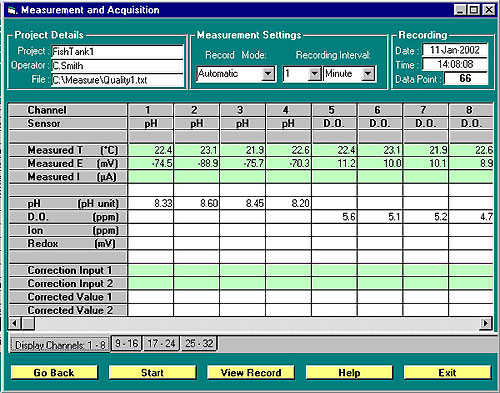Switch to the 9 - 16 channels tab
The image size is (500, 393).
(126, 343)
